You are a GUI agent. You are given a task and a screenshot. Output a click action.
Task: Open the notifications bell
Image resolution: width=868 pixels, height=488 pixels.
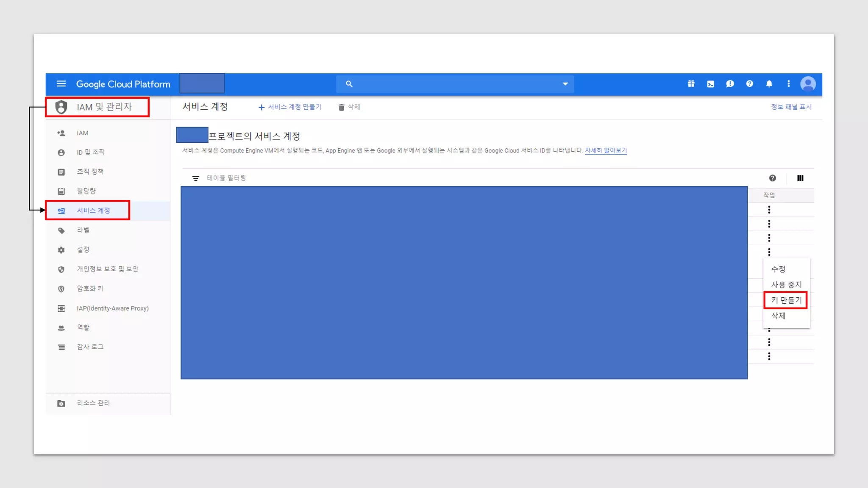tap(769, 84)
